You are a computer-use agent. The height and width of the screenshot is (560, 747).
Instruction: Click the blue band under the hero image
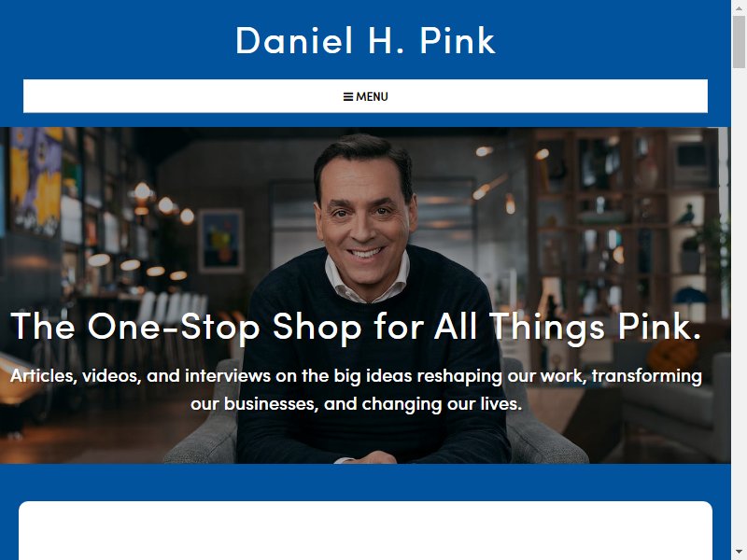click(365, 482)
